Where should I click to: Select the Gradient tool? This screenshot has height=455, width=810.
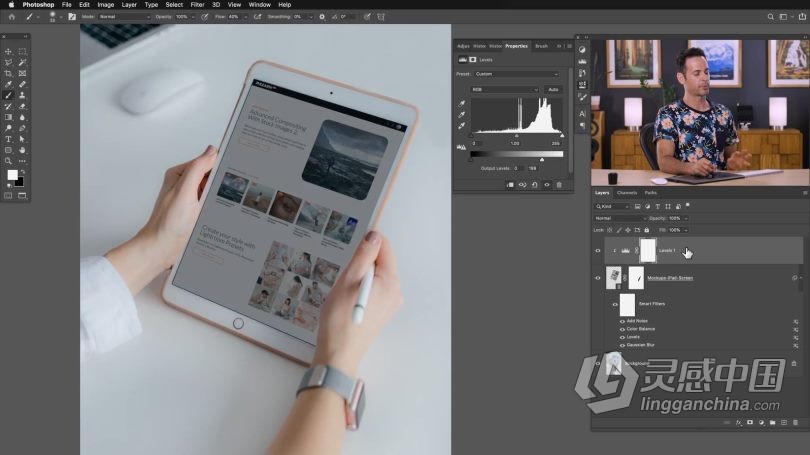(x=8, y=117)
